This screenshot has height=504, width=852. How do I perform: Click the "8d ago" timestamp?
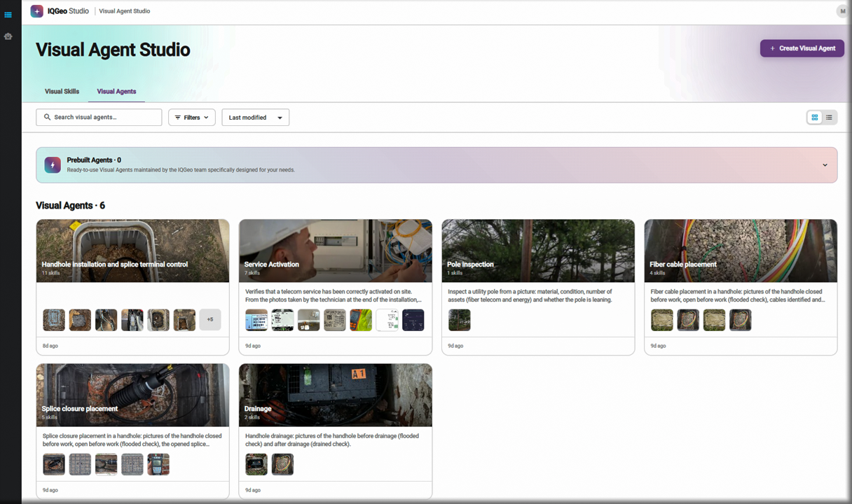[50, 346]
